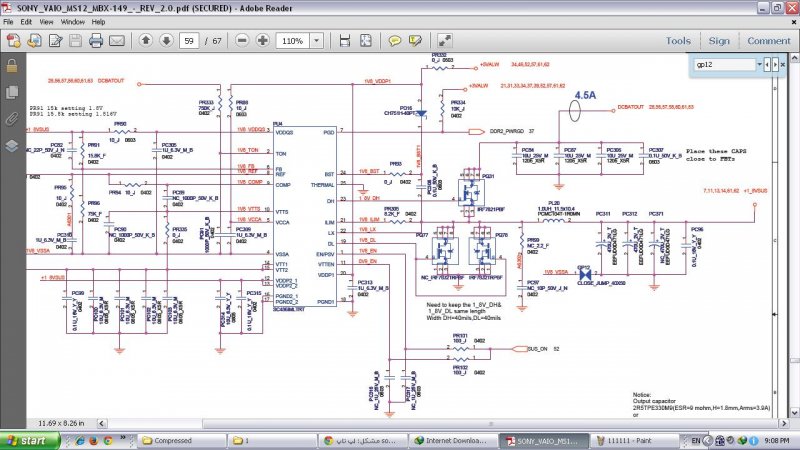Open the Sign pane
The width and height of the screenshot is (800, 450).
coord(719,41)
